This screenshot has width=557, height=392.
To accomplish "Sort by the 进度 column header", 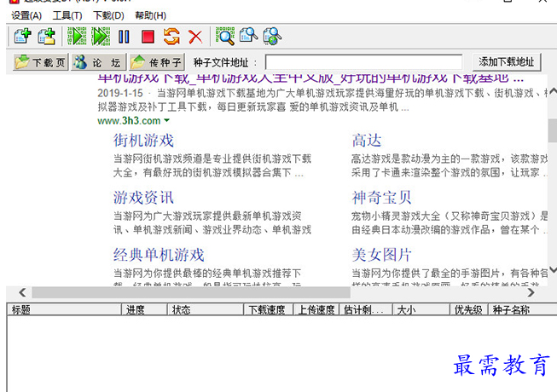I will pos(144,309).
